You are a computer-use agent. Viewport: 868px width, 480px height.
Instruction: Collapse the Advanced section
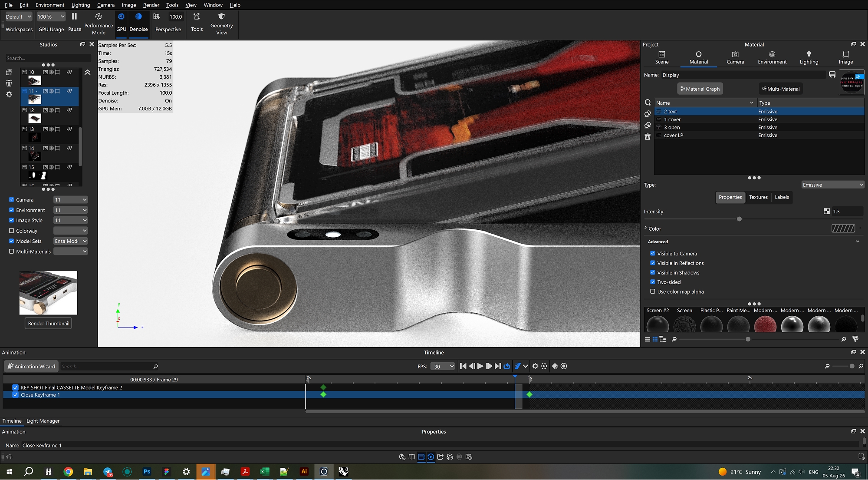(858, 242)
